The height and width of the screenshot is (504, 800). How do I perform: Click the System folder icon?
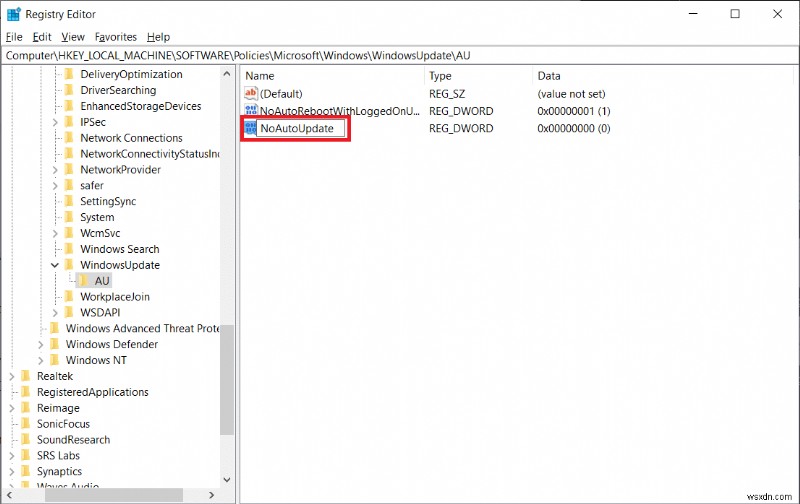click(x=69, y=217)
